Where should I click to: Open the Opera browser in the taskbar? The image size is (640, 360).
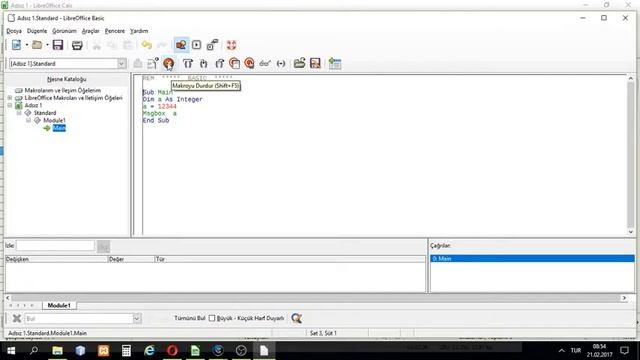click(172, 351)
